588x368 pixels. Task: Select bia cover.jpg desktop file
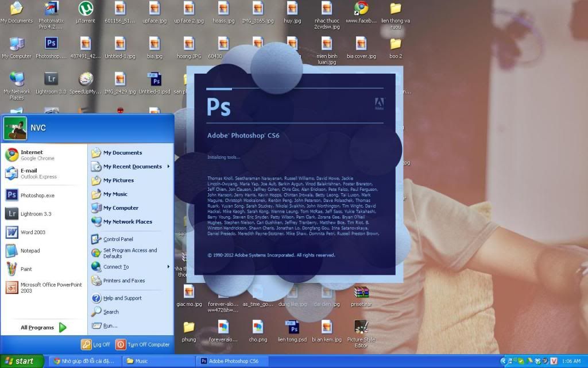(x=361, y=48)
